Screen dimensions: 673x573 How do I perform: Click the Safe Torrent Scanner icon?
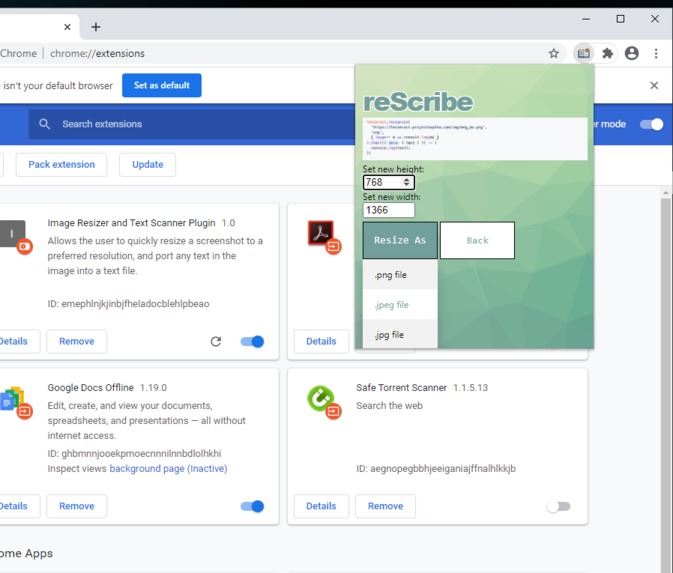point(324,402)
